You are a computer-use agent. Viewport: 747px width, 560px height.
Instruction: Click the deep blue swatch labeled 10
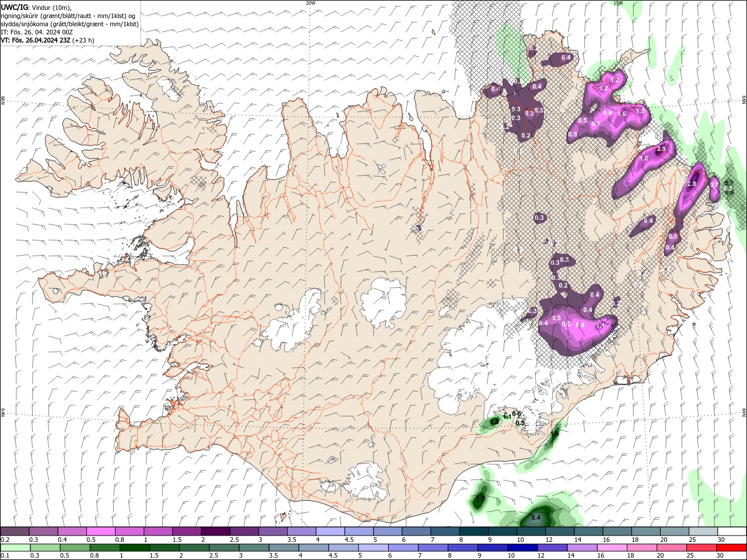click(x=522, y=548)
